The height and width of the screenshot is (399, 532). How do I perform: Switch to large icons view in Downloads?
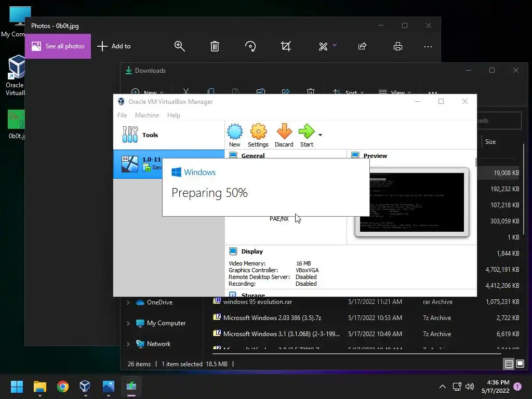click(x=520, y=364)
